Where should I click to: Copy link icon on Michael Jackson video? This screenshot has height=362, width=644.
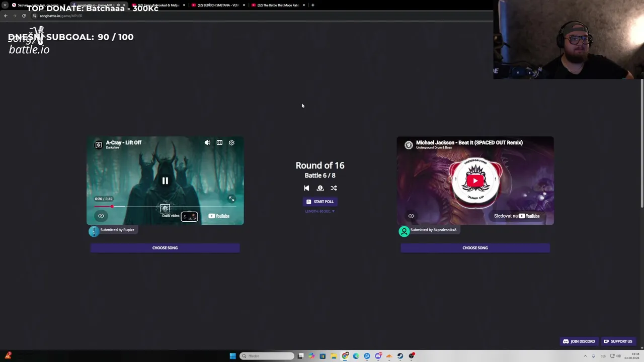(411, 216)
